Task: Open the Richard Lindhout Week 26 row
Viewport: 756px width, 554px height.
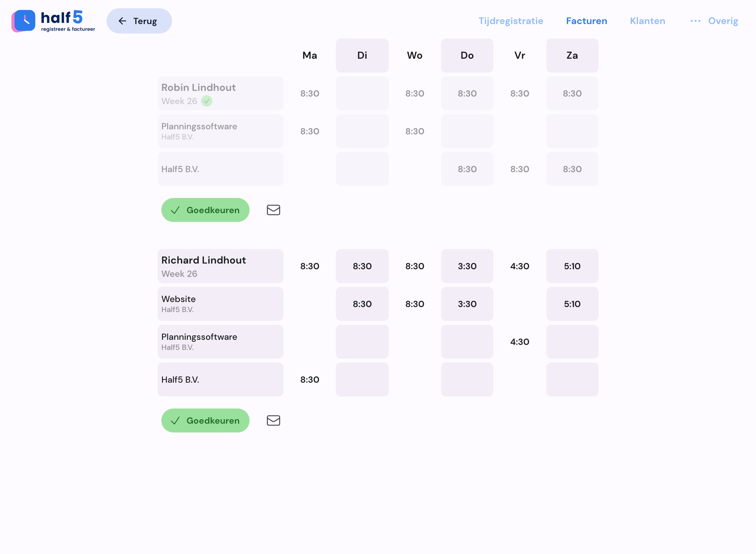Action: click(x=220, y=266)
